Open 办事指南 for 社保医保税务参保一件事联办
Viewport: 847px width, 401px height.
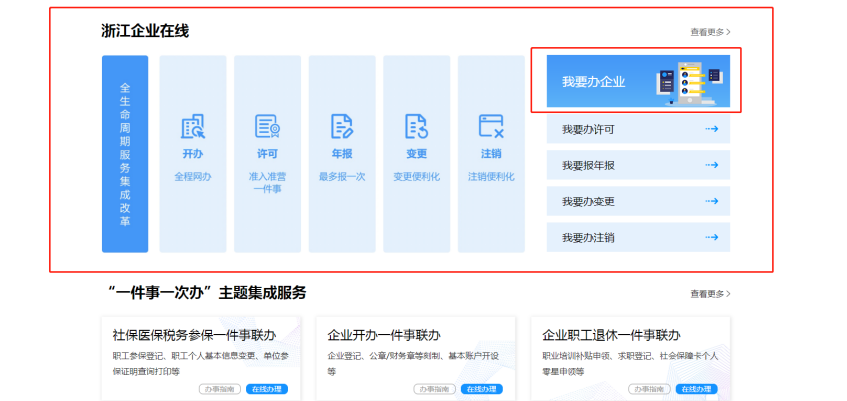(x=219, y=389)
